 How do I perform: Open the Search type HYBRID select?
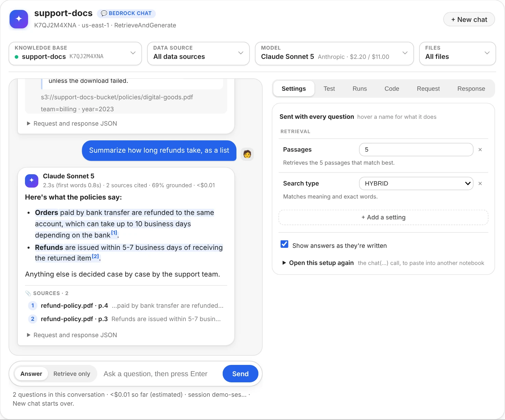(416, 183)
